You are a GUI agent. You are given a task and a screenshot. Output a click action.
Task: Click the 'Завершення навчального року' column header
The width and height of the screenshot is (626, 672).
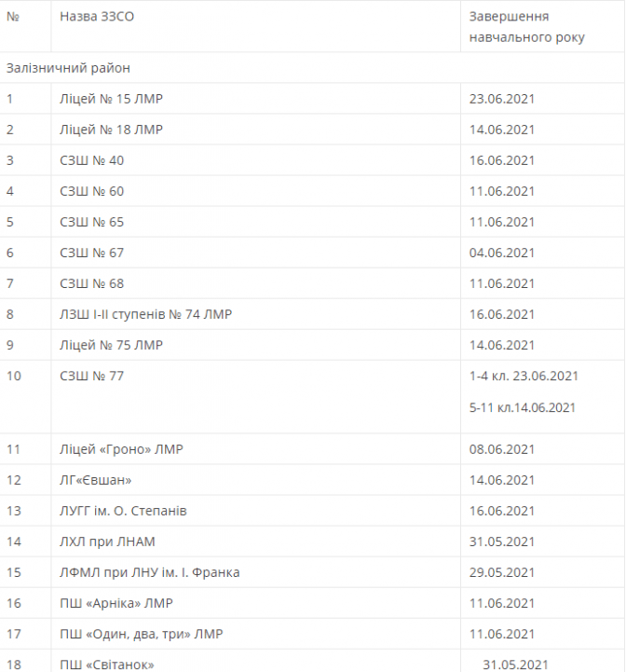pyautogui.click(x=527, y=27)
